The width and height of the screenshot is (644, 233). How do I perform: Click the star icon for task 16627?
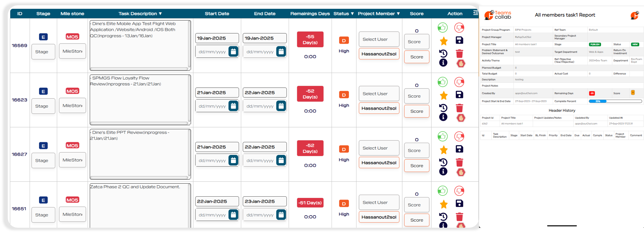tap(444, 150)
